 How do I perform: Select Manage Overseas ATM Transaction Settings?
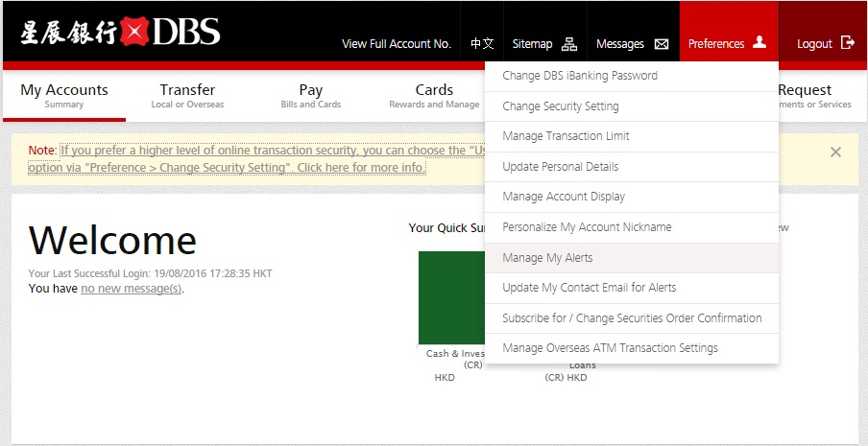tap(632, 348)
